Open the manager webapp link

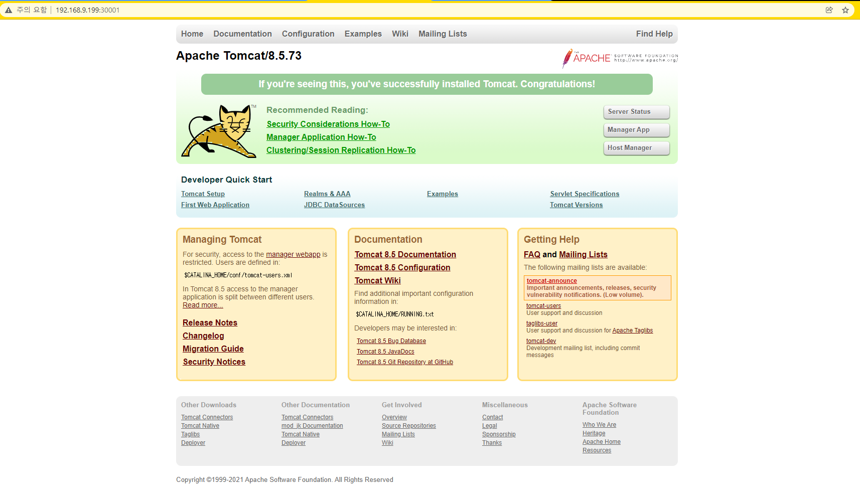click(x=293, y=255)
